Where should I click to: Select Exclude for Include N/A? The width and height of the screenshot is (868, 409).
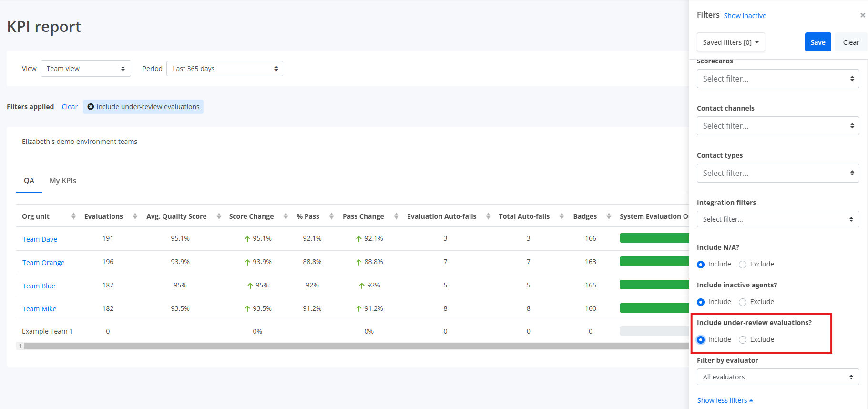(x=743, y=265)
